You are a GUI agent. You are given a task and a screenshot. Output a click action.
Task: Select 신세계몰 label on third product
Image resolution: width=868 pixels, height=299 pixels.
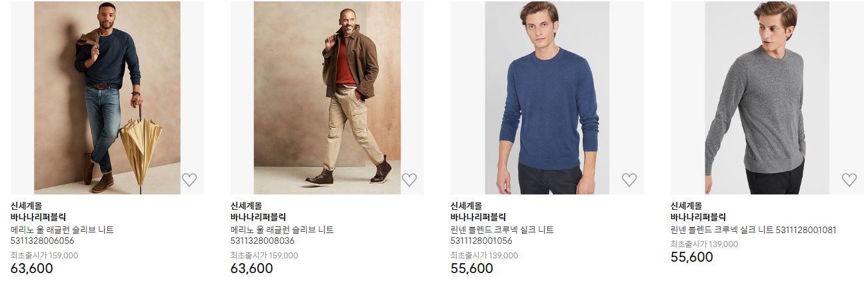click(x=466, y=206)
